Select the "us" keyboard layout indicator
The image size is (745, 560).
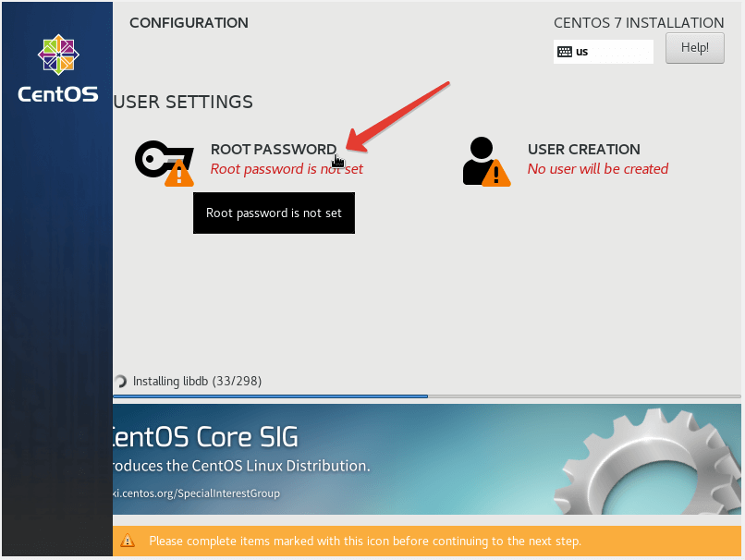[x=582, y=52]
